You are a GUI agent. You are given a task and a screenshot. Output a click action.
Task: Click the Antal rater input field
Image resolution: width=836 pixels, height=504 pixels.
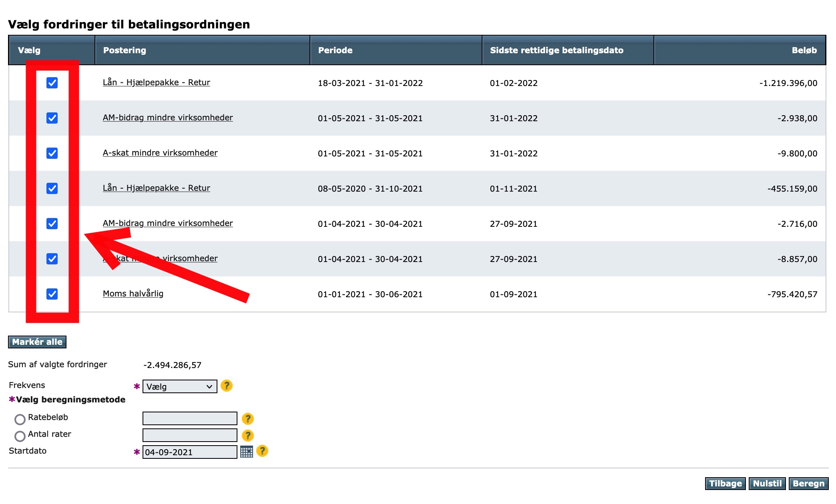coord(190,435)
